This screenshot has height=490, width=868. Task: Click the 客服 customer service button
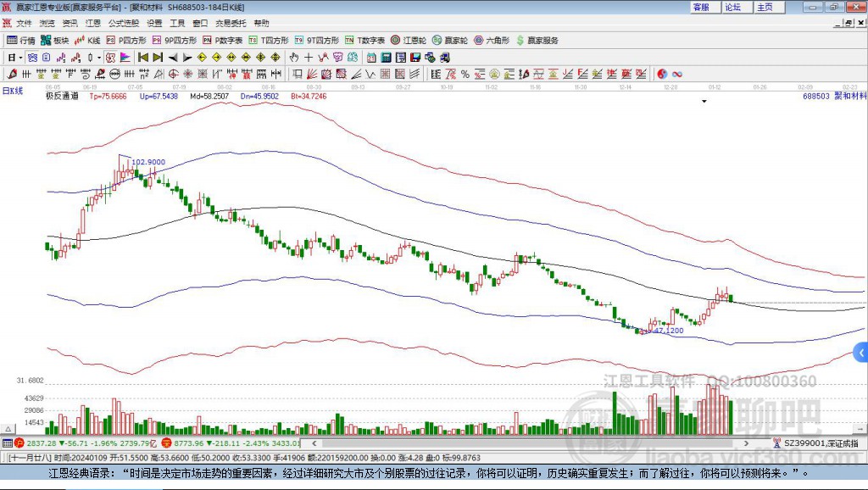(x=704, y=7)
